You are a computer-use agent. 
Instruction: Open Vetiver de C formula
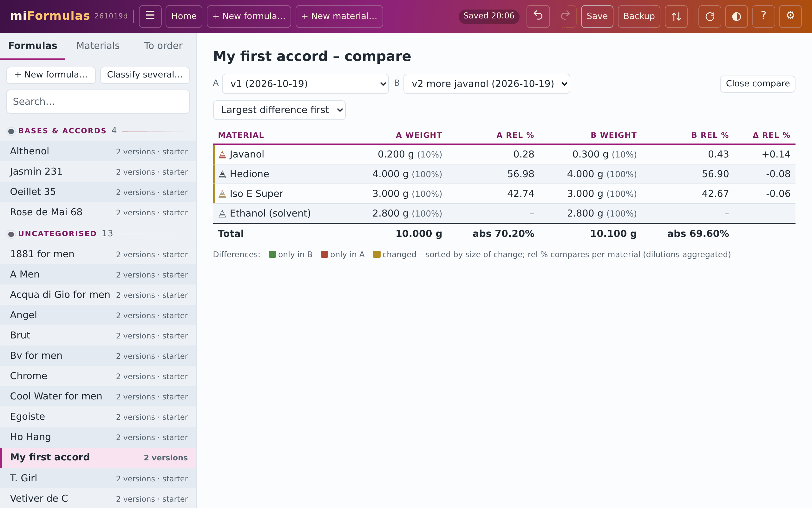pyautogui.click(x=98, y=498)
